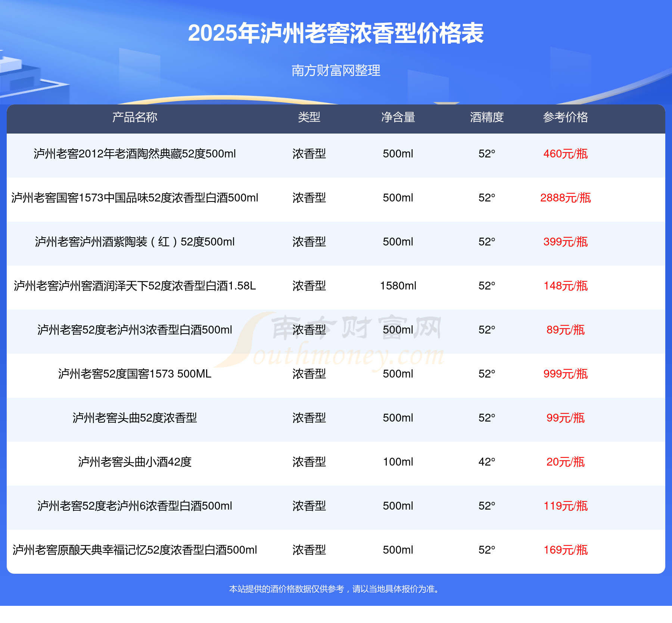Click the price 148元/瓶
This screenshot has height=623, width=672.
coord(566,286)
